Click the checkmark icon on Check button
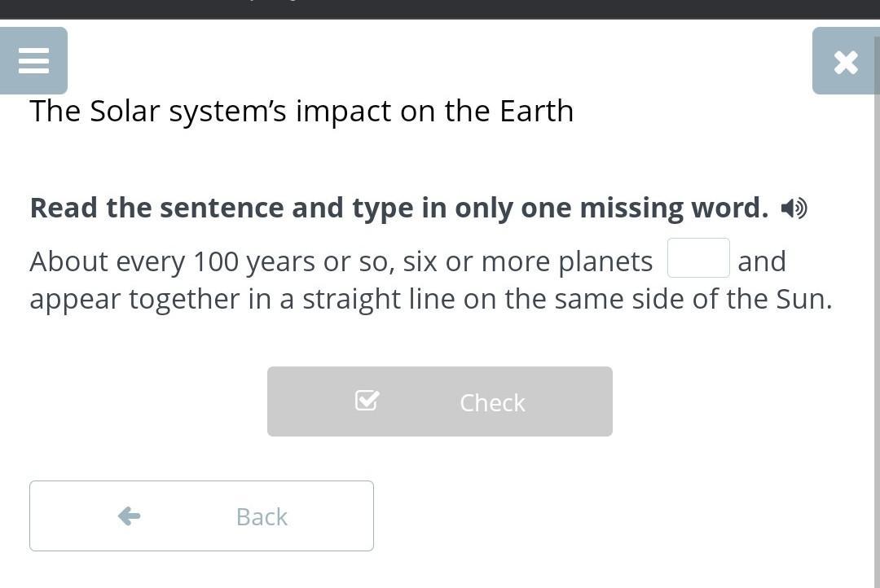This screenshot has height=588, width=880. tap(367, 401)
